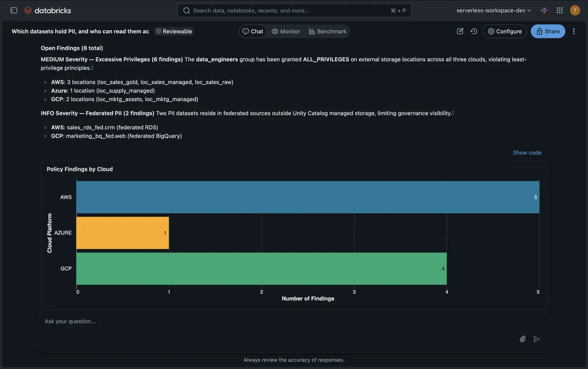Open the apps grid launcher icon

coord(559,10)
